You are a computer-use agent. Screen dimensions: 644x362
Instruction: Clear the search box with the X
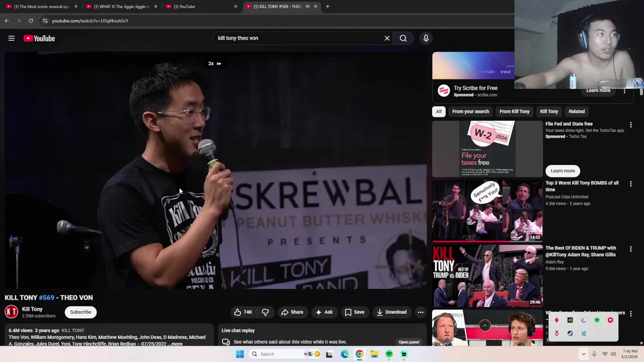click(x=387, y=38)
